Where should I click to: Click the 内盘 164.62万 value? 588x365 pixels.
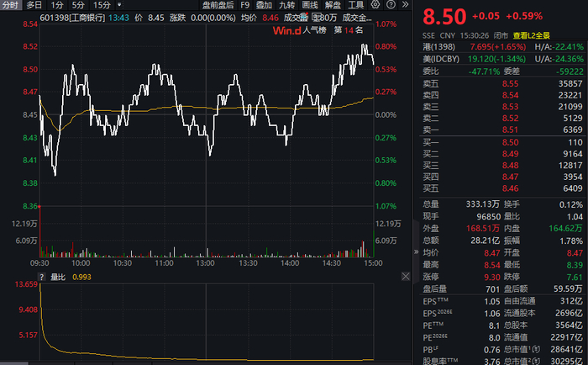pos(566,228)
